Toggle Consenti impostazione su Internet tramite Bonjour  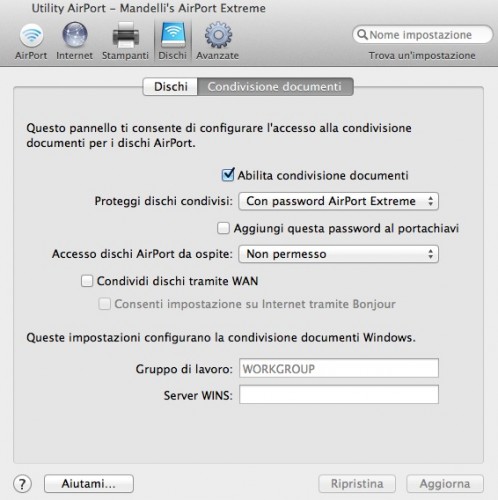click(104, 304)
